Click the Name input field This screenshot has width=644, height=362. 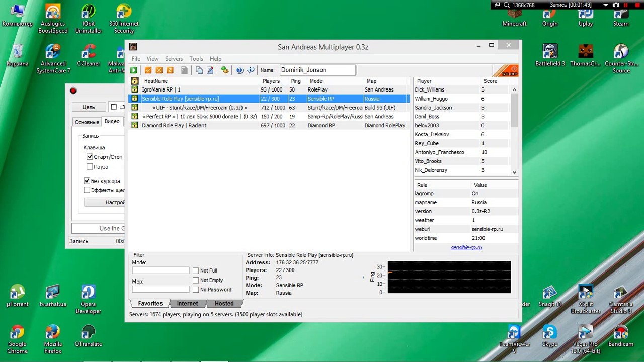tap(317, 70)
